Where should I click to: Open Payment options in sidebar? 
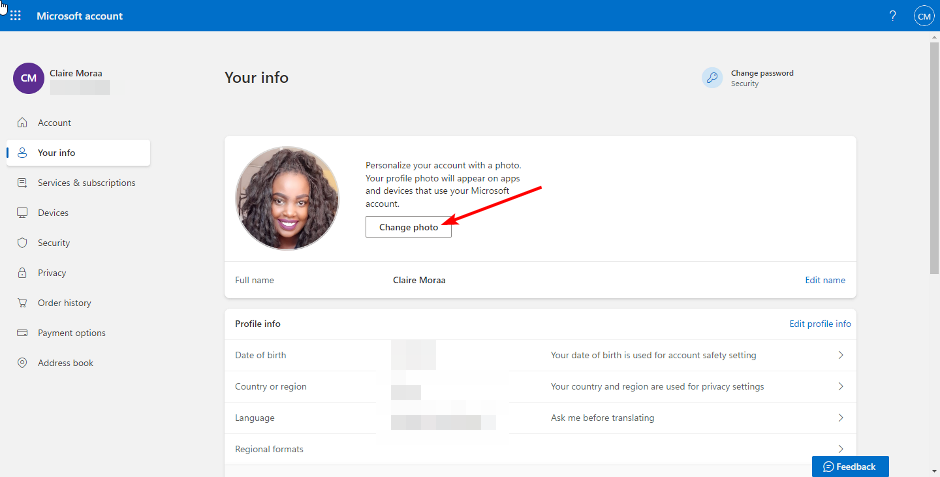(x=71, y=332)
